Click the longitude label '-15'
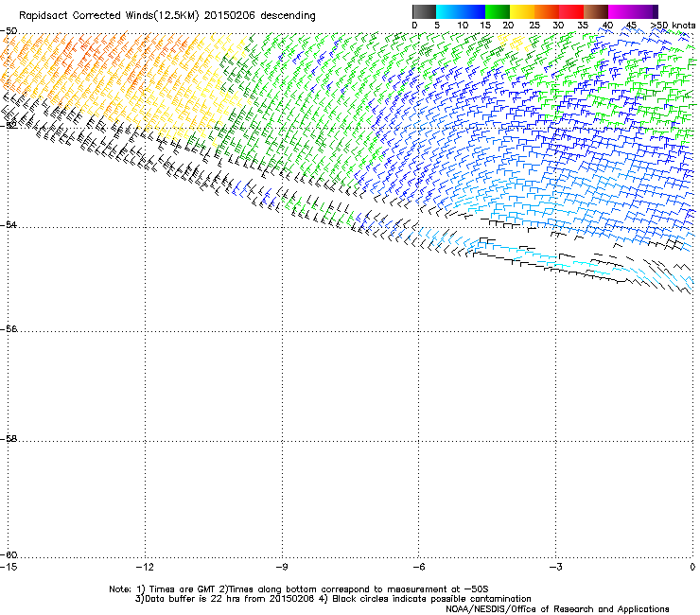 pos(9,567)
